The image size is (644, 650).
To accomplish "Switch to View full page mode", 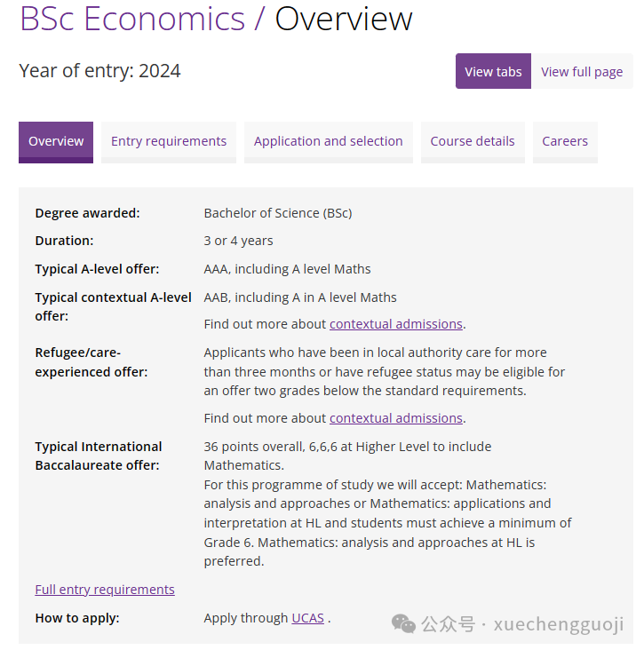I will coord(582,71).
